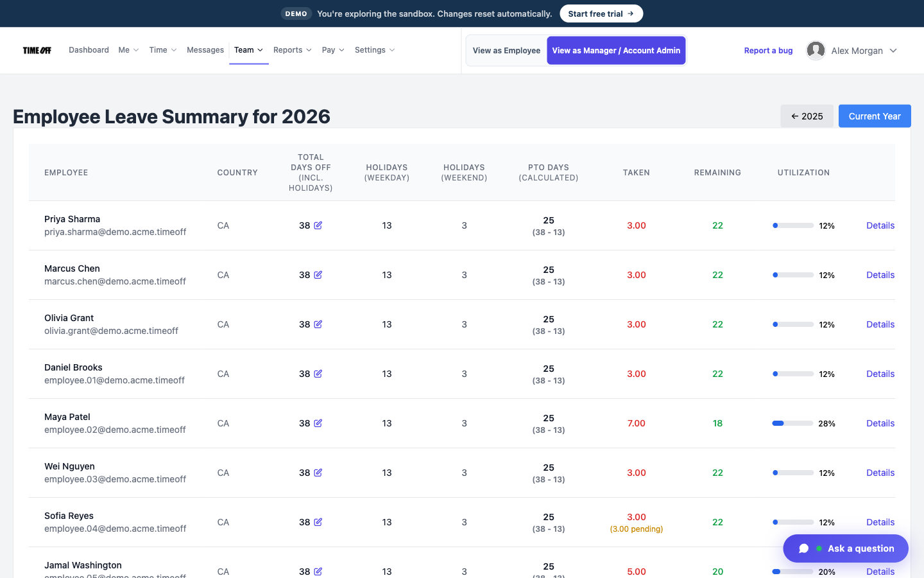Click Priya Sharma's utilization progress bar

[x=793, y=225]
